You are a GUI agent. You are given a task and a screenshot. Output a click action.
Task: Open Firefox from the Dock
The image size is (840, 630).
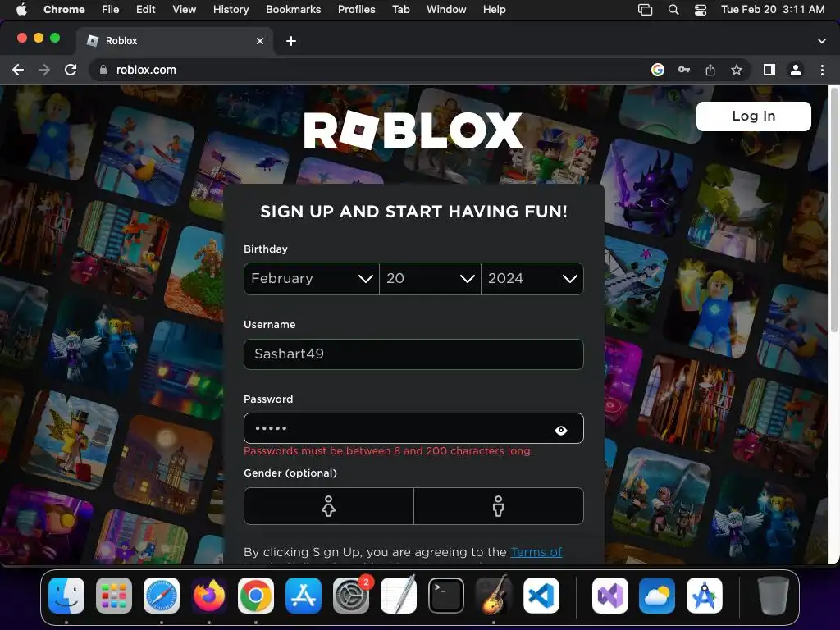[x=209, y=596]
